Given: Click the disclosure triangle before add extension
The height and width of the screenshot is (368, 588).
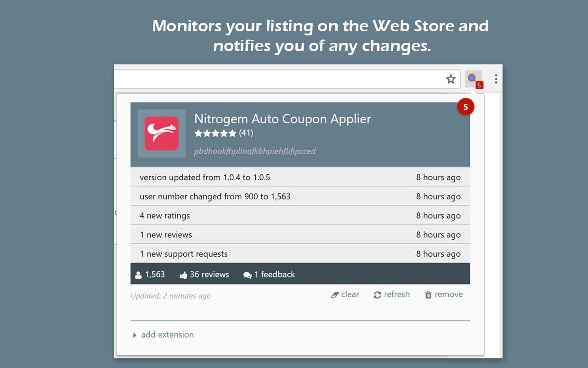Looking at the screenshot, I should coord(135,335).
